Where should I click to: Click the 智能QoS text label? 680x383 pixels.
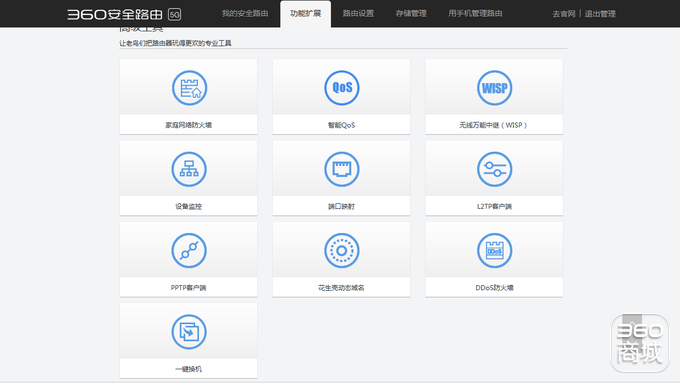tap(341, 125)
